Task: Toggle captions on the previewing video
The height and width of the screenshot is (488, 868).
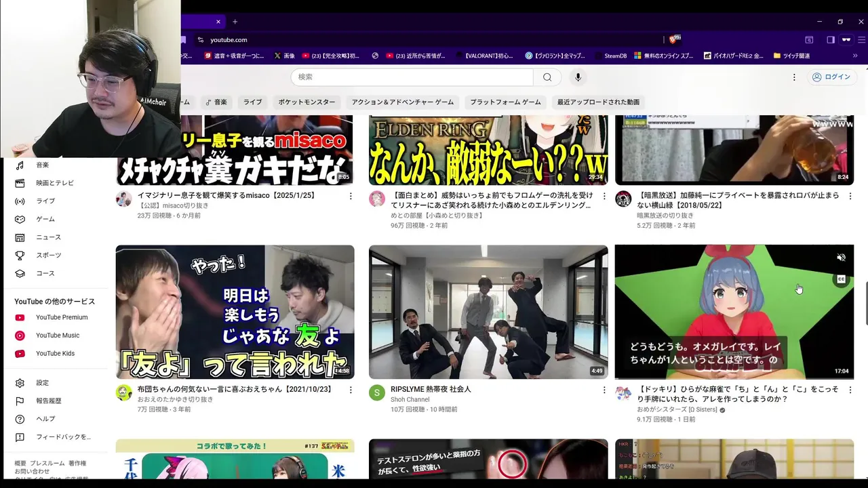Action: (841, 279)
